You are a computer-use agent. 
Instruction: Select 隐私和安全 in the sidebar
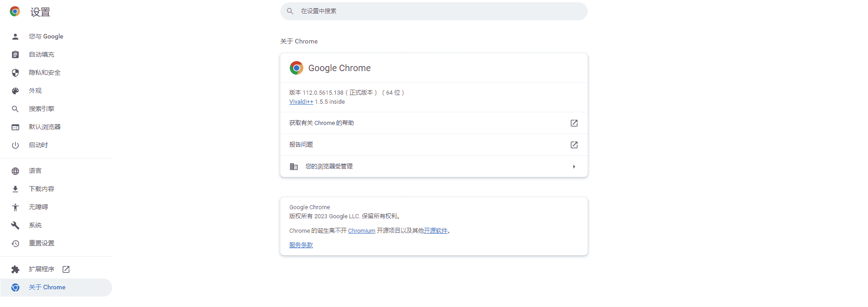click(56, 73)
